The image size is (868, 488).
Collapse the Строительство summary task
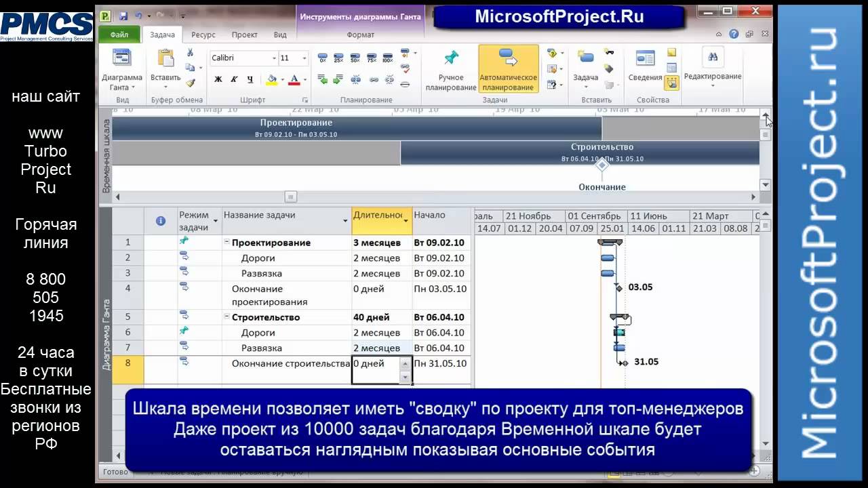click(x=227, y=317)
